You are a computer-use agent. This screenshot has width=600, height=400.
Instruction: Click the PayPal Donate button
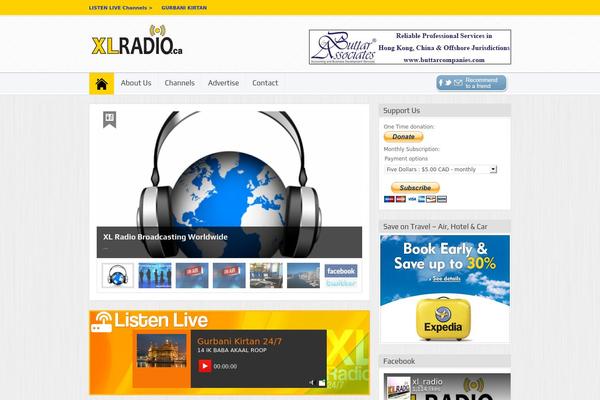coord(403,137)
